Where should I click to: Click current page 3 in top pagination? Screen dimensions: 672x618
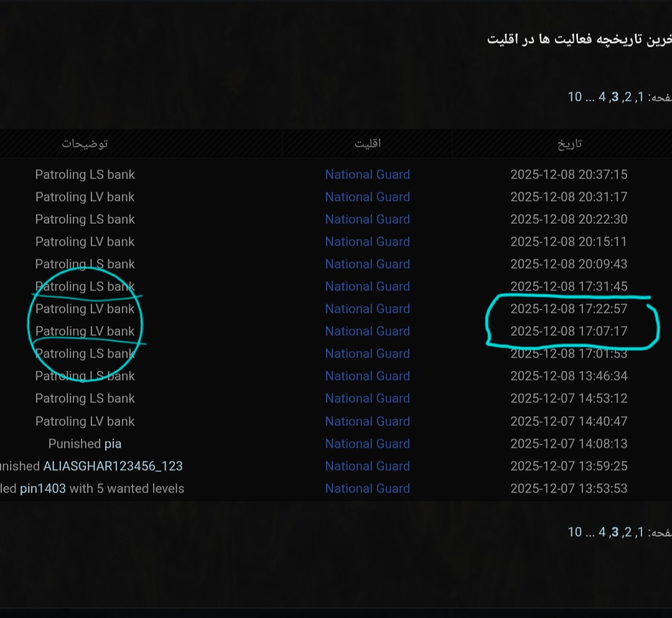tap(615, 96)
